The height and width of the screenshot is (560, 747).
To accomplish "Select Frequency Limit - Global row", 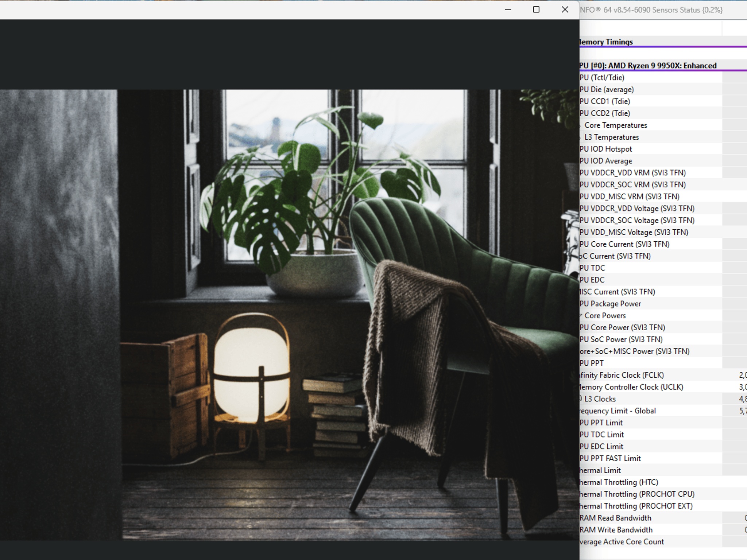I will pos(663,411).
